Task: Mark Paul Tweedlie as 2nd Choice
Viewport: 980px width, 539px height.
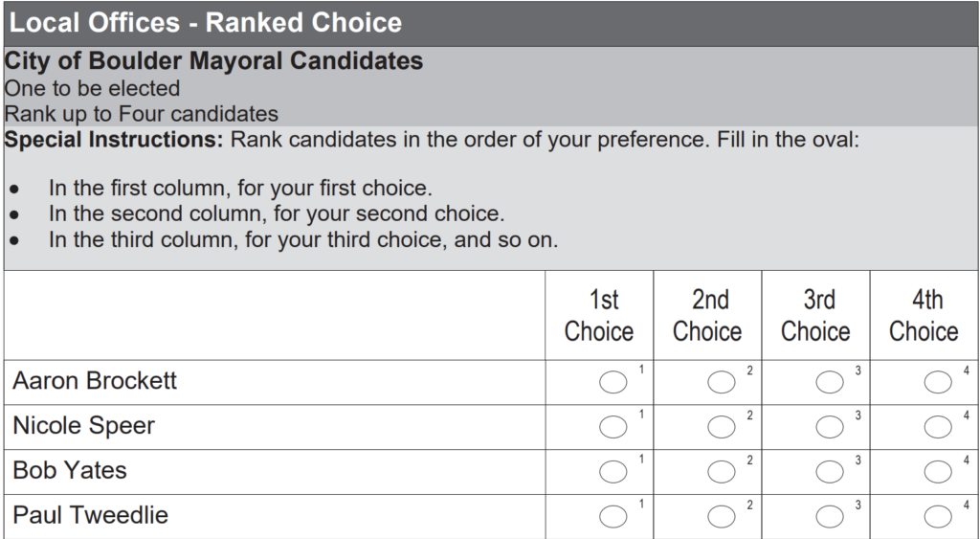Action: point(721,516)
